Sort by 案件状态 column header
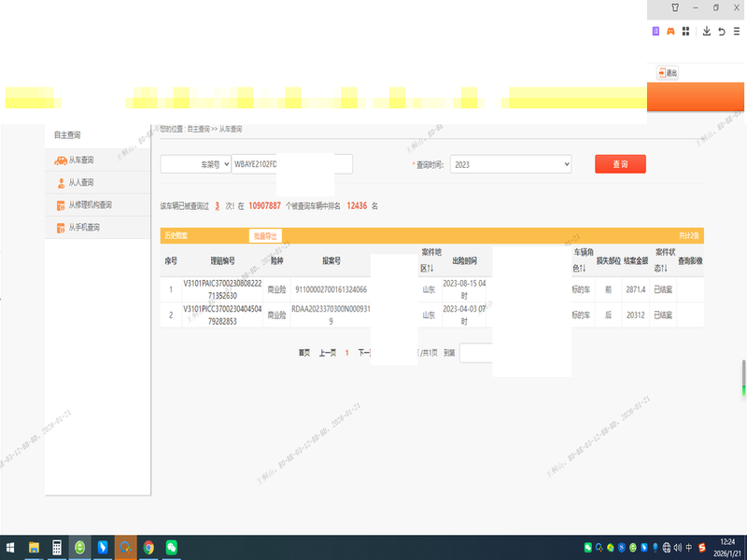The height and width of the screenshot is (560, 747). [x=665, y=261]
